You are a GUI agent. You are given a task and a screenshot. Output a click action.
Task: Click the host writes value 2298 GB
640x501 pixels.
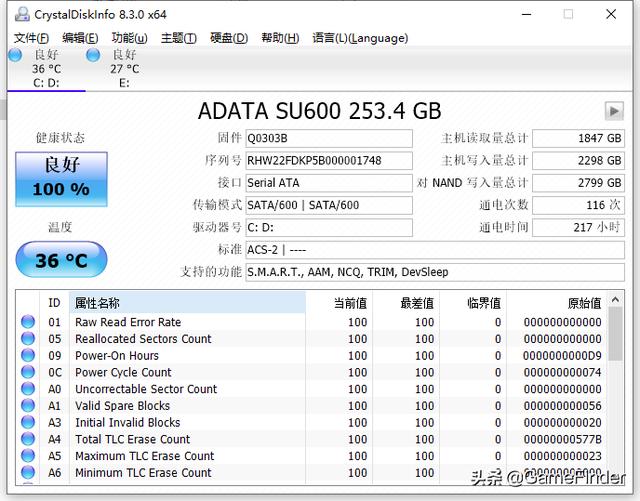578,160
